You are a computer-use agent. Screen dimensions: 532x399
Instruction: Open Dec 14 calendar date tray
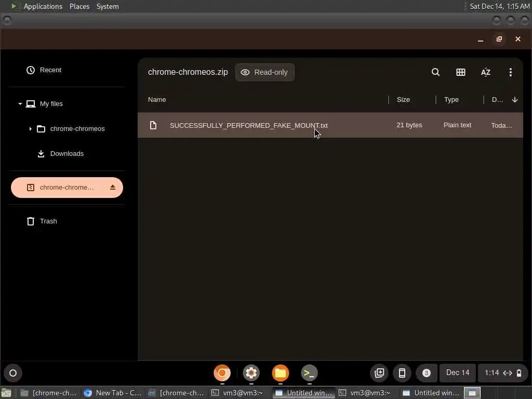click(x=458, y=373)
